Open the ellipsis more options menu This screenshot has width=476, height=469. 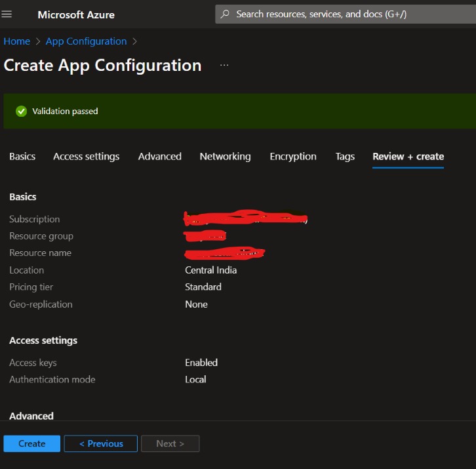(x=224, y=66)
